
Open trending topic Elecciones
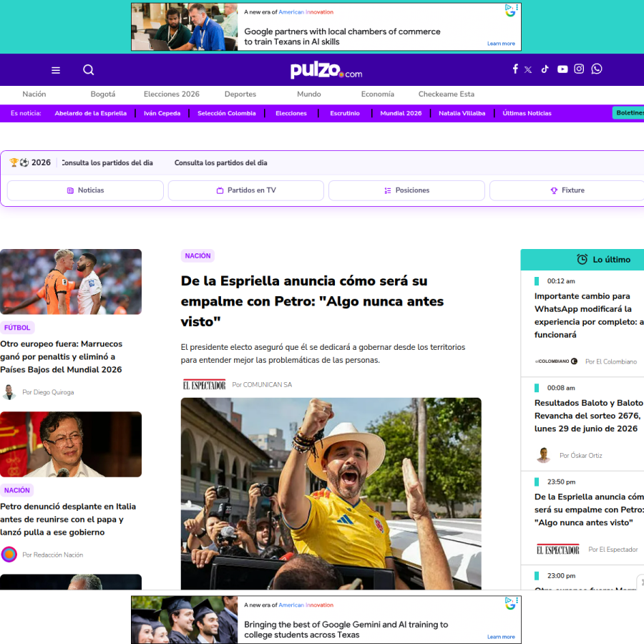[291, 113]
